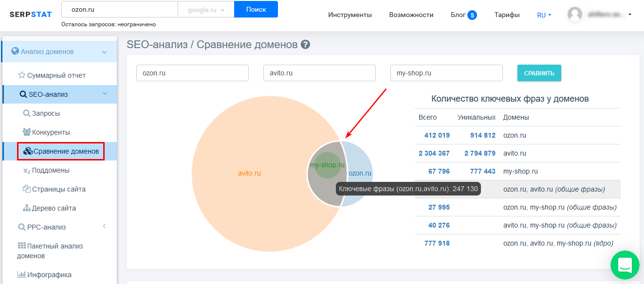The width and height of the screenshot is (644, 284).
Task: Click the bar chart icon for Инфографика
Action: tap(21, 275)
